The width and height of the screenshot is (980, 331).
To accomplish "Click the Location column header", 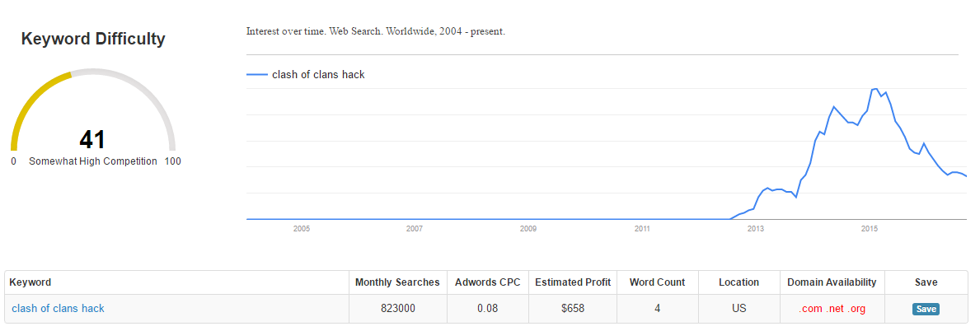I will (739, 282).
